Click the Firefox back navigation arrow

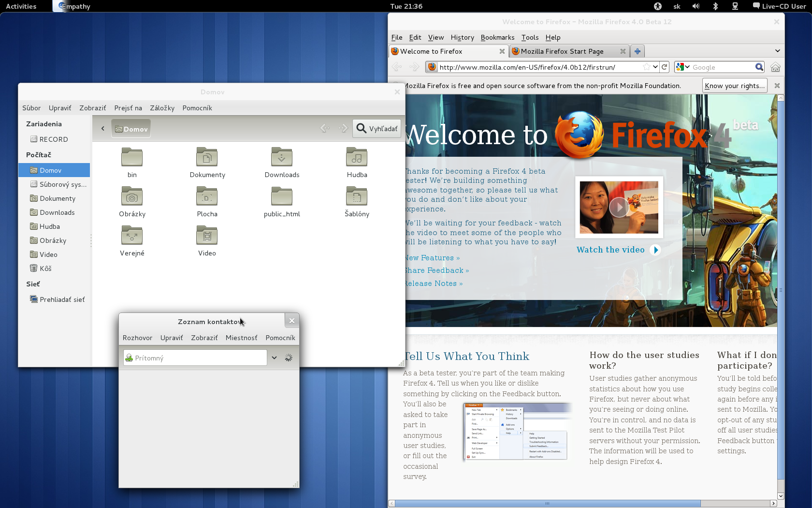(397, 67)
